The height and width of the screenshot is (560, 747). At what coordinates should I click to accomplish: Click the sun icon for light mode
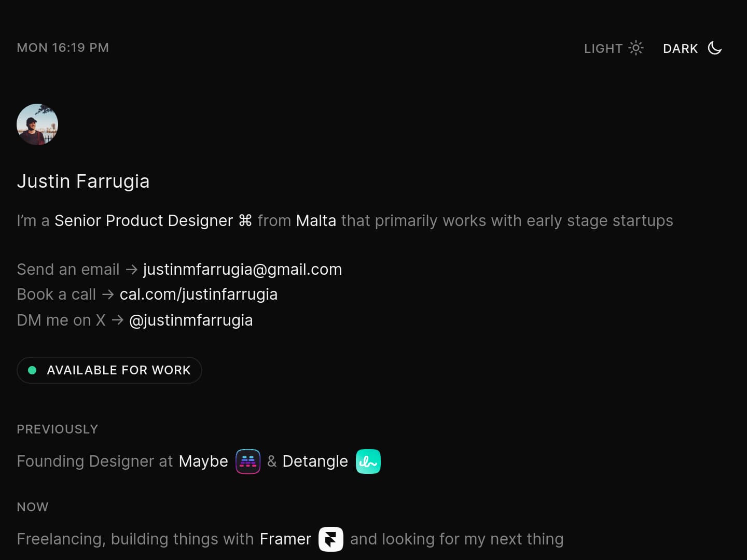click(x=636, y=48)
